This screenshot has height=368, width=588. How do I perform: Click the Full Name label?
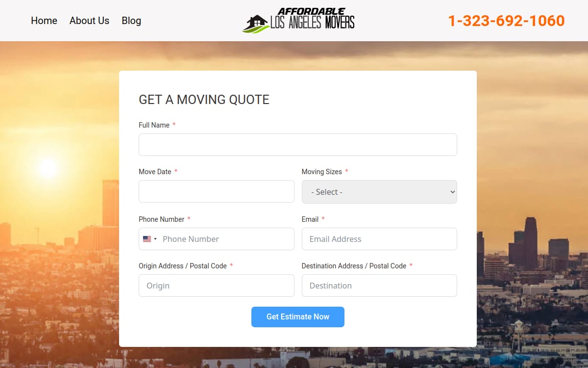(x=154, y=125)
